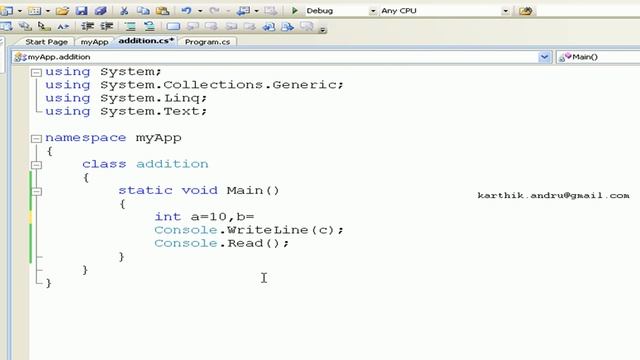Open the Undo history dropdown arrow
This screenshot has height=360, width=640.
pos(200,11)
